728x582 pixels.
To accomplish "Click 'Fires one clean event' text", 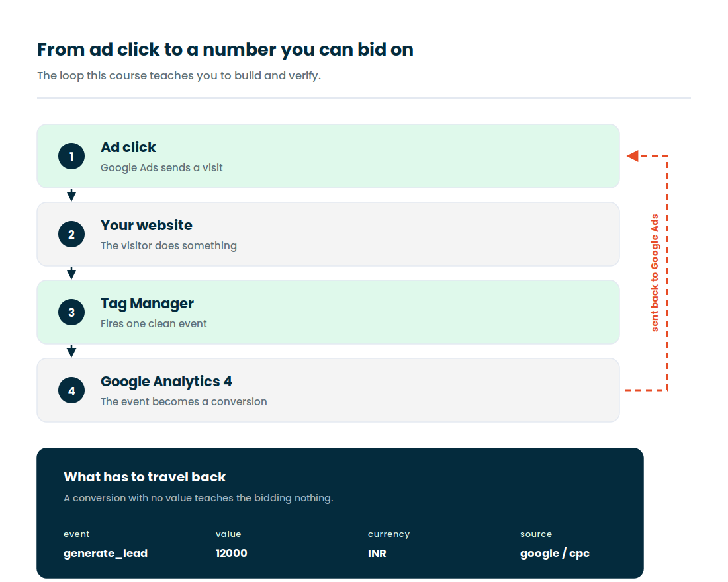I will [154, 323].
